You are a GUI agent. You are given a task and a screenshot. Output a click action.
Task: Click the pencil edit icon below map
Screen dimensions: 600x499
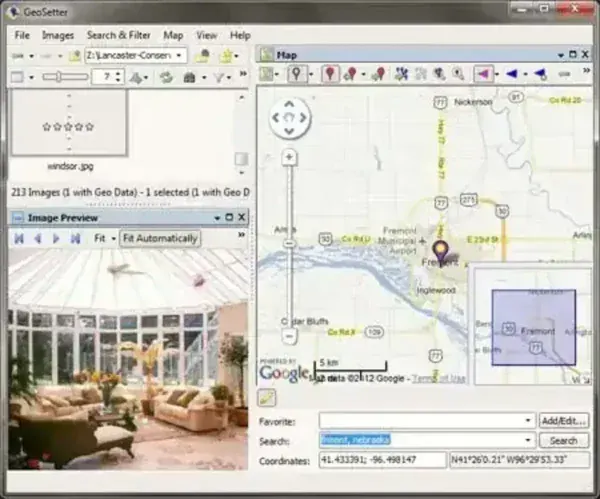(267, 398)
